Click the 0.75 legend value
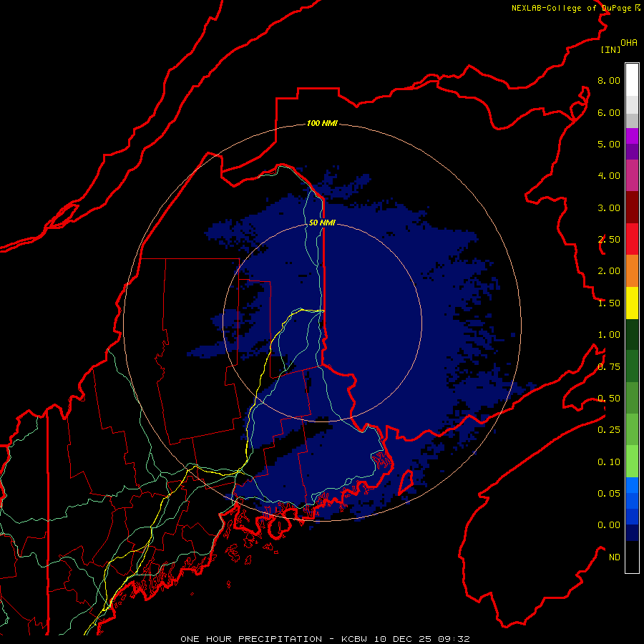644x644 pixels. click(609, 367)
